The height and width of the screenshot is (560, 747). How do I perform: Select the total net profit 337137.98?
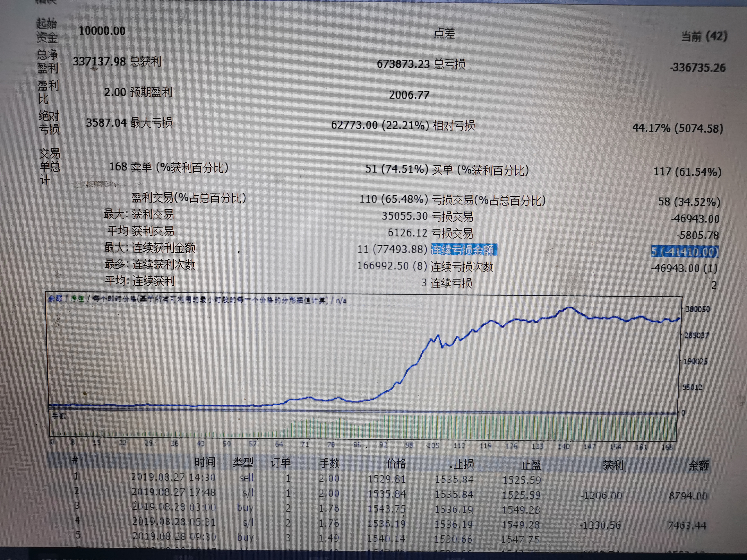pyautogui.click(x=99, y=61)
